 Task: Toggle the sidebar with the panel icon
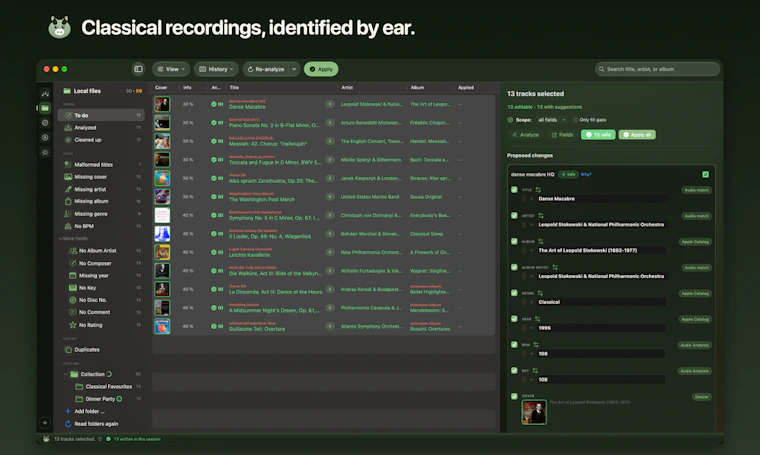138,69
